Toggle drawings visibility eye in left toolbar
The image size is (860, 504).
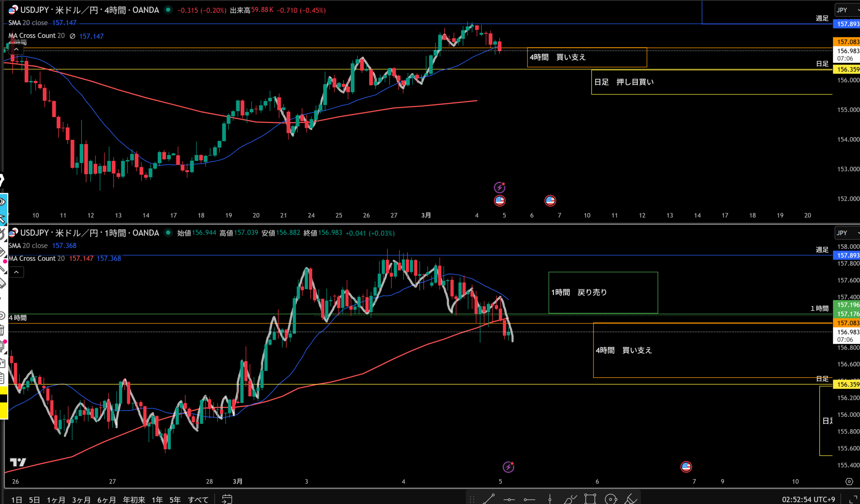coord(2,202)
